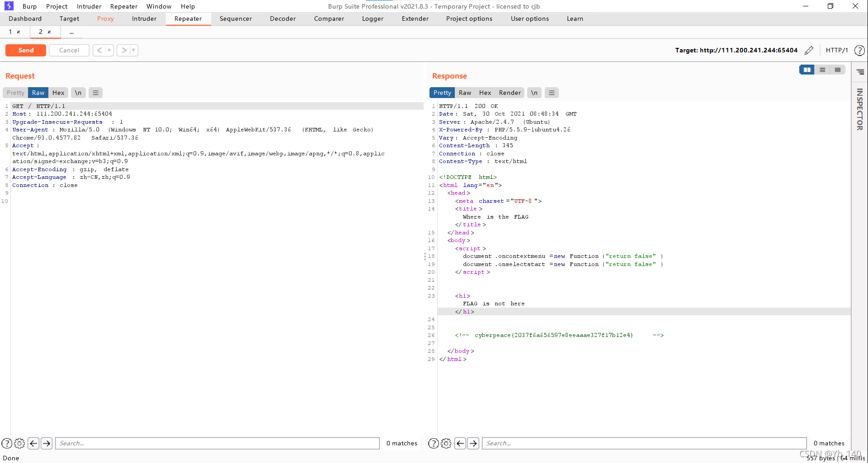Switch request view to Pretty

pos(15,93)
